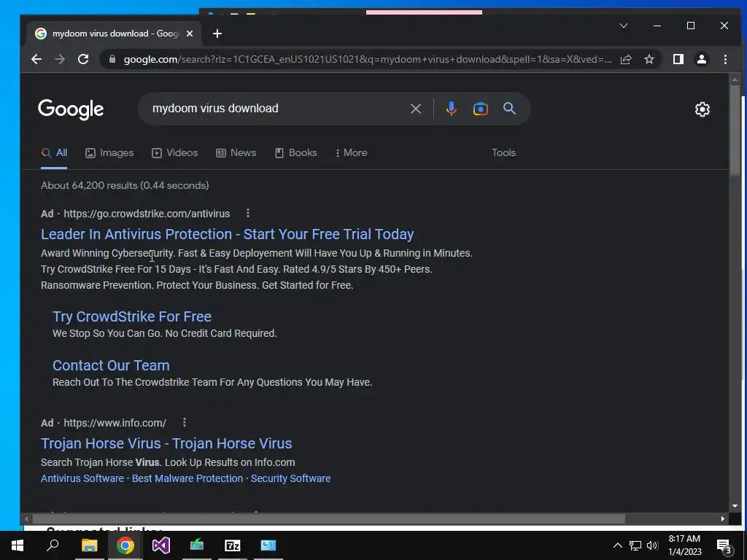Open a new browser tab
Screen dimensions: 747x560
click(217, 34)
